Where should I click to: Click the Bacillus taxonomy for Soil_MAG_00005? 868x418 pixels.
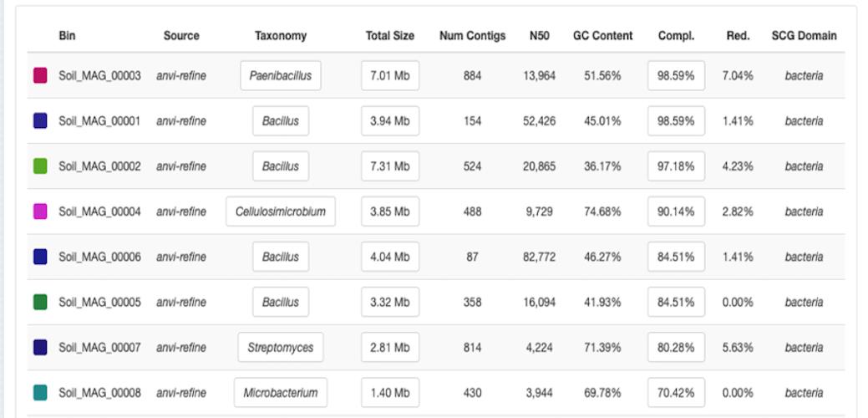(x=281, y=302)
